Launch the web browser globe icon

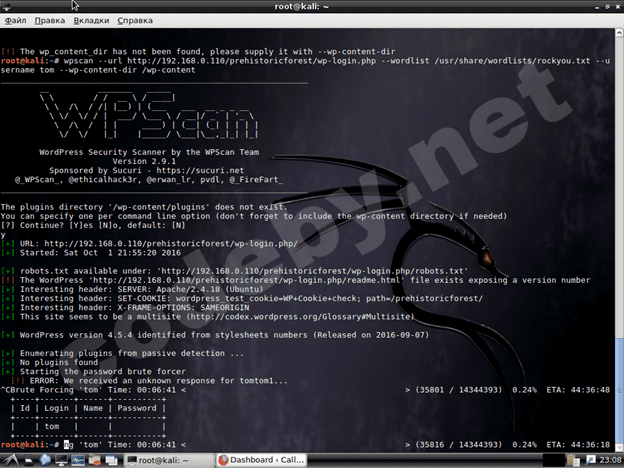45,460
